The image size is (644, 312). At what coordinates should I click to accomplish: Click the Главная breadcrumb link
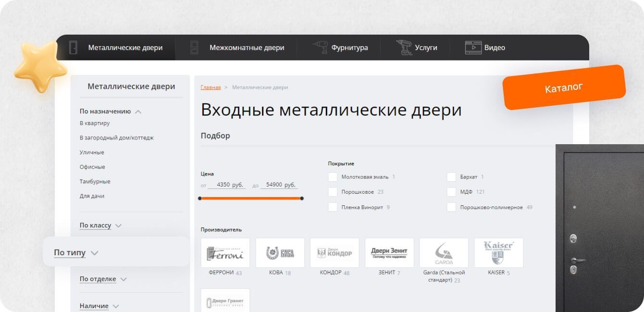(x=211, y=87)
